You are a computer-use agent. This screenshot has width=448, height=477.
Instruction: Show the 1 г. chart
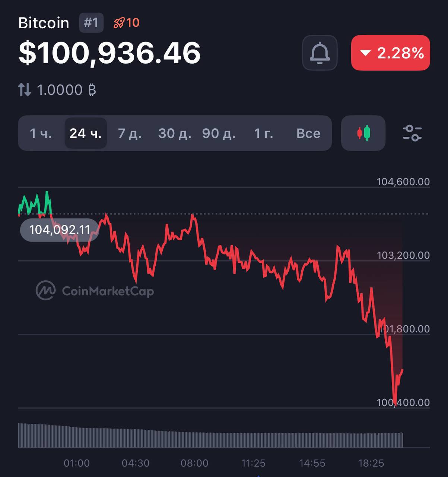(263, 133)
